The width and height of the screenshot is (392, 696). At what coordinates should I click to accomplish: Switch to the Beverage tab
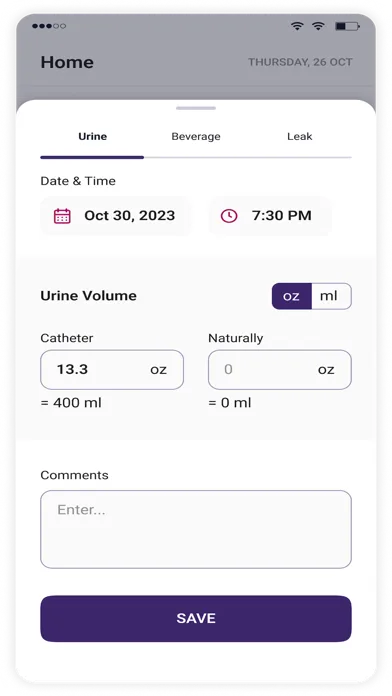[196, 136]
